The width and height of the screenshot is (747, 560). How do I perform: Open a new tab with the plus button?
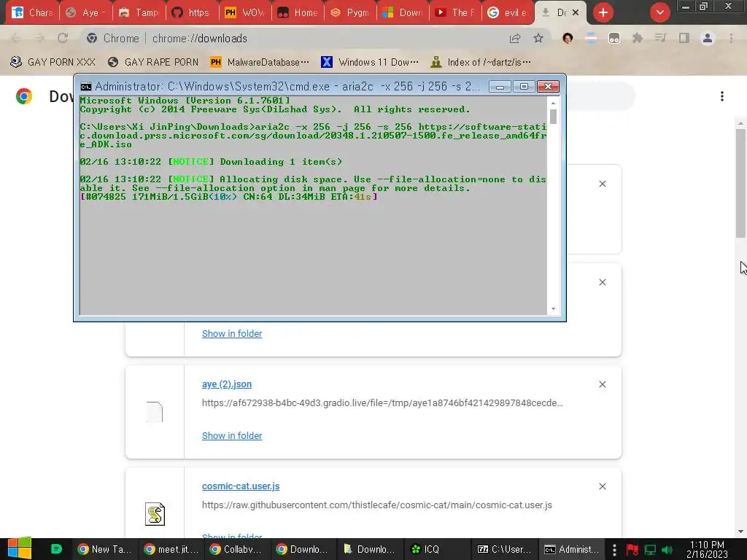pyautogui.click(x=603, y=12)
